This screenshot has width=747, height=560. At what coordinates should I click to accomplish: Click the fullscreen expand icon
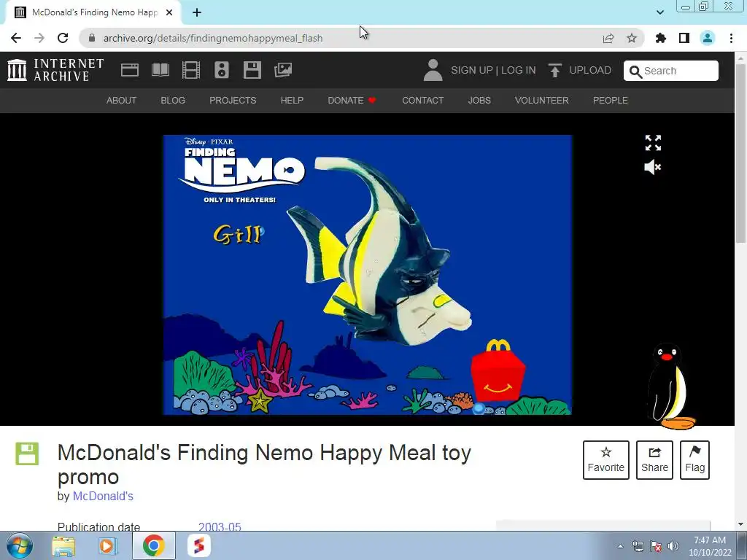point(653,142)
